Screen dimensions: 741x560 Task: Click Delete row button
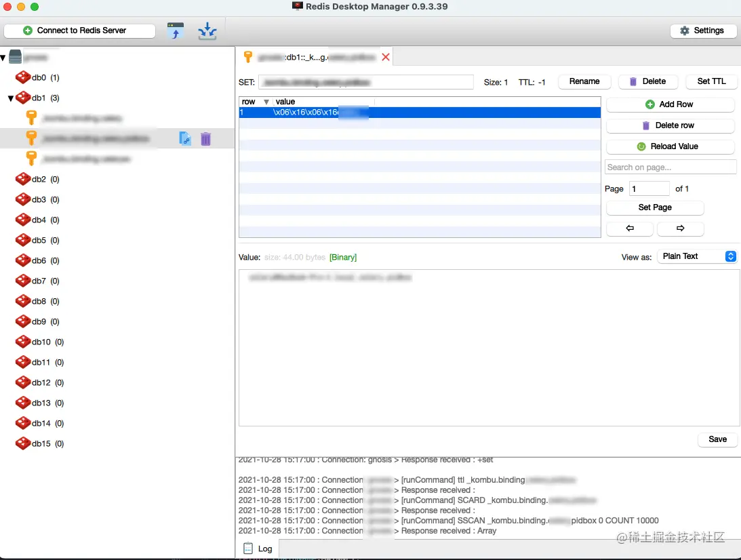(670, 125)
